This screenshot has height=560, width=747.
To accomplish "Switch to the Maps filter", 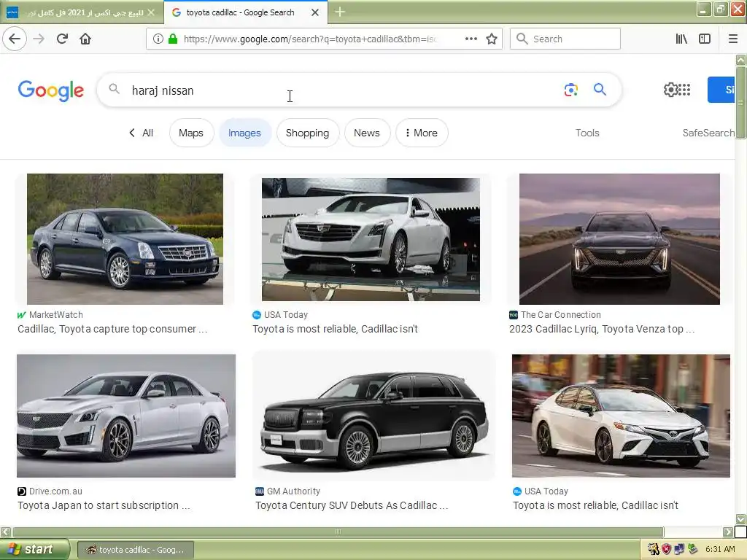I will [191, 133].
